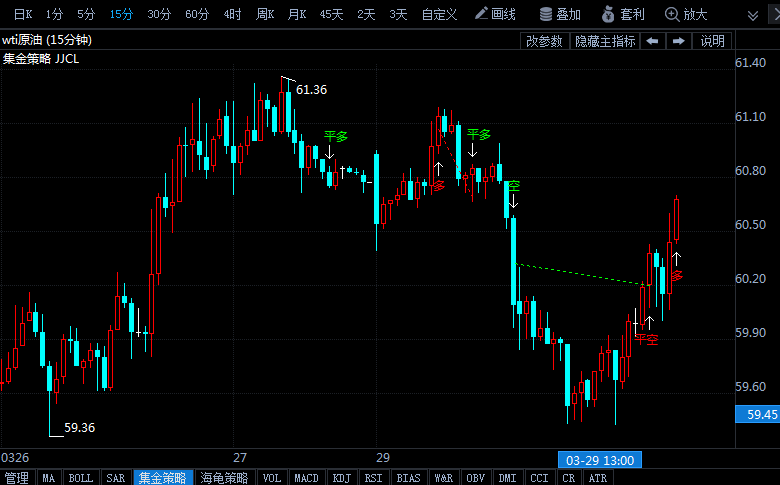The width and height of the screenshot is (780, 485).
Task: Select the SAR indicator tab
Action: point(116,478)
